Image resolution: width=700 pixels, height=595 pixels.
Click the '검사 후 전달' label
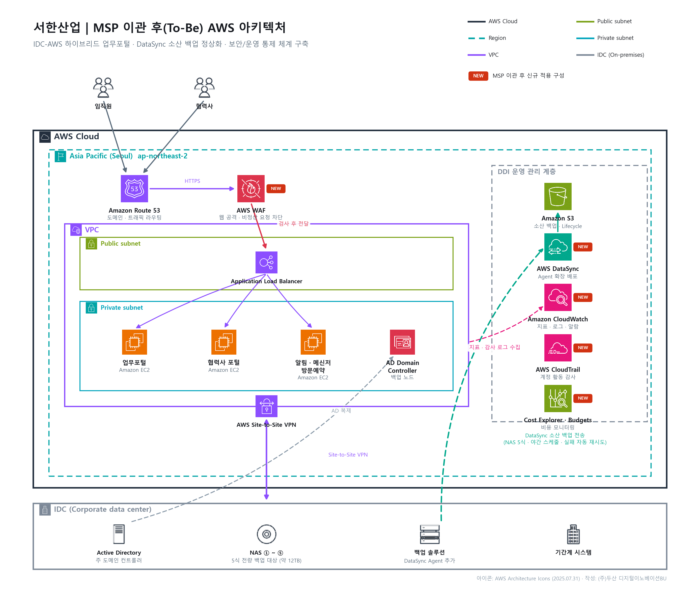click(x=293, y=224)
